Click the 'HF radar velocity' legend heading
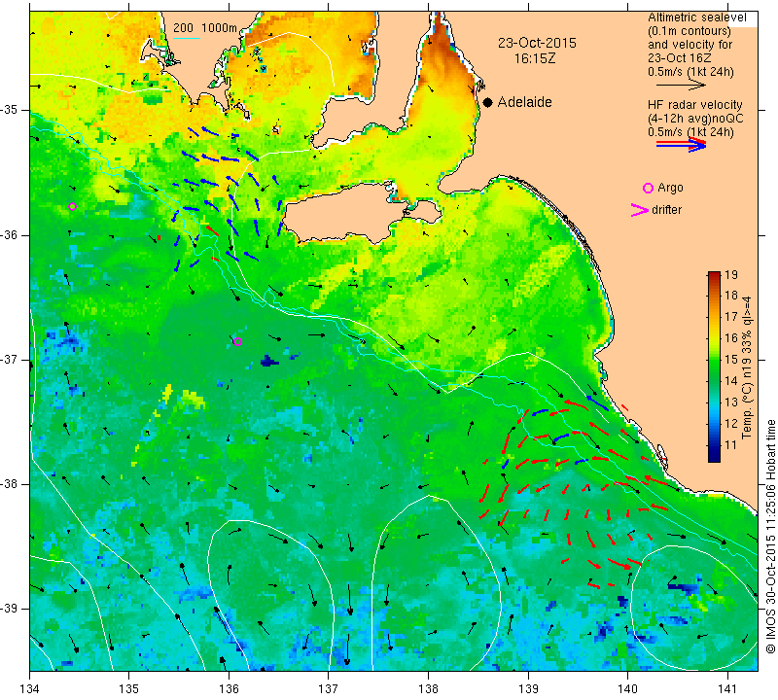The image size is (778, 700). [694, 105]
